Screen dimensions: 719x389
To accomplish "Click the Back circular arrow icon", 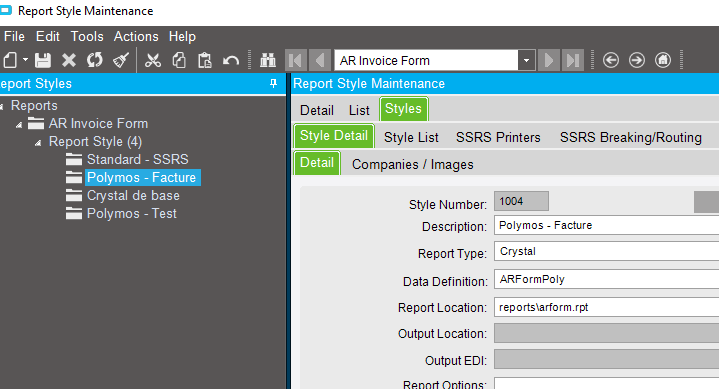I will (x=611, y=60).
